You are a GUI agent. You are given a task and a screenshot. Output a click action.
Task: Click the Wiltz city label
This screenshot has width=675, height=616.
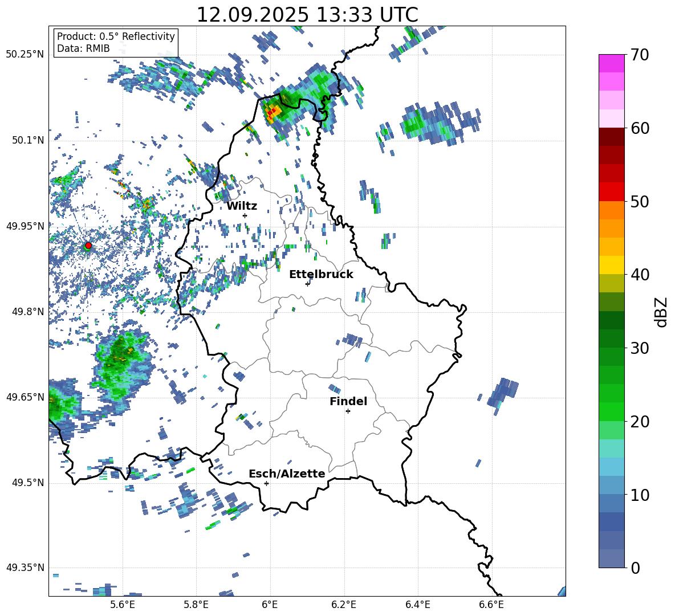point(242,206)
